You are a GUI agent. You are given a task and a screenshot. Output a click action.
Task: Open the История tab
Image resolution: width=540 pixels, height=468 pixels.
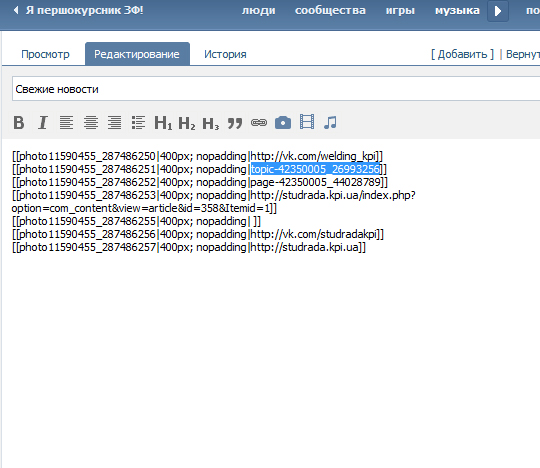coord(225,54)
